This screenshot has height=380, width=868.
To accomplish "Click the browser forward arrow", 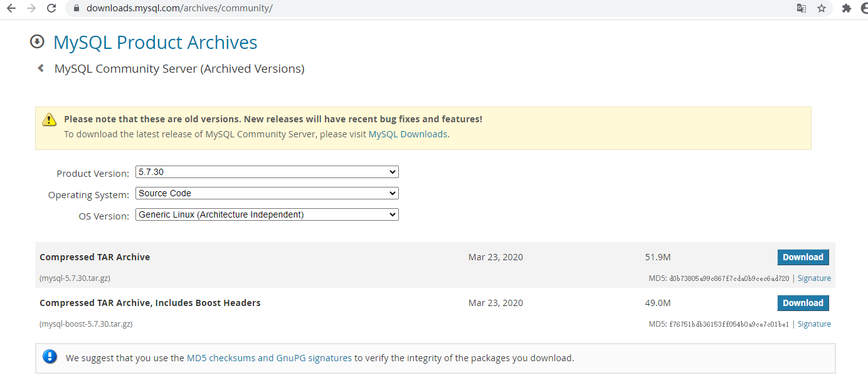I will tap(31, 8).
